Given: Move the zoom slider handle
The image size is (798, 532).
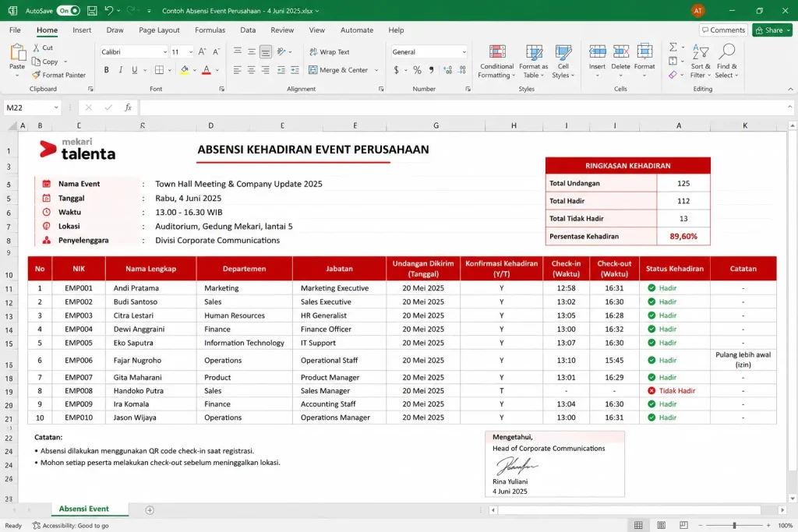Looking at the screenshot, I should [734, 526].
